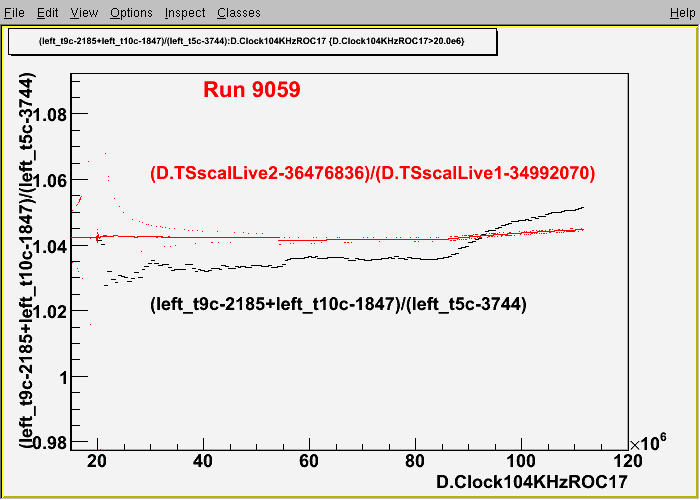Image resolution: width=700 pixels, height=500 pixels.
Task: Open the Edit menu
Action: [x=48, y=13]
